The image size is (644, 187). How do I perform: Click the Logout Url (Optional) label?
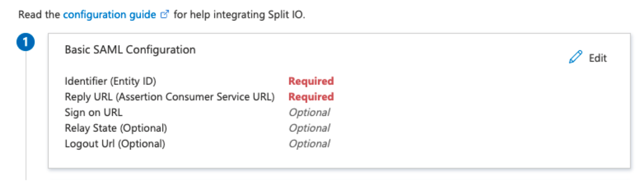[x=115, y=144]
